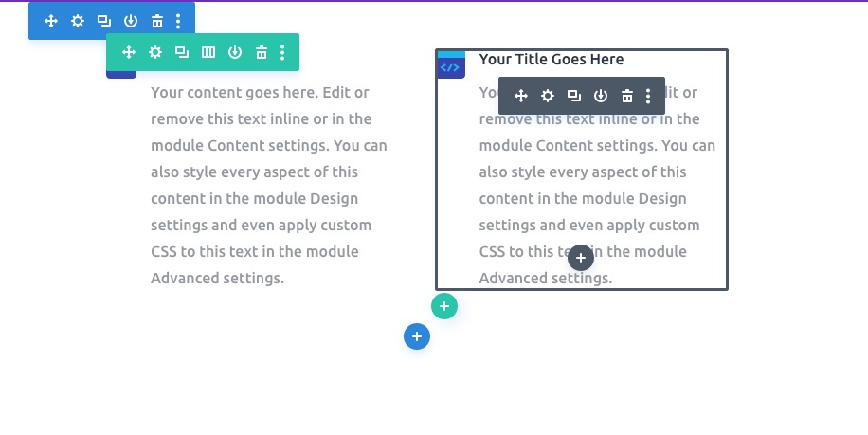
Task: Delete the section with blue toolbar trash
Action: click(157, 21)
